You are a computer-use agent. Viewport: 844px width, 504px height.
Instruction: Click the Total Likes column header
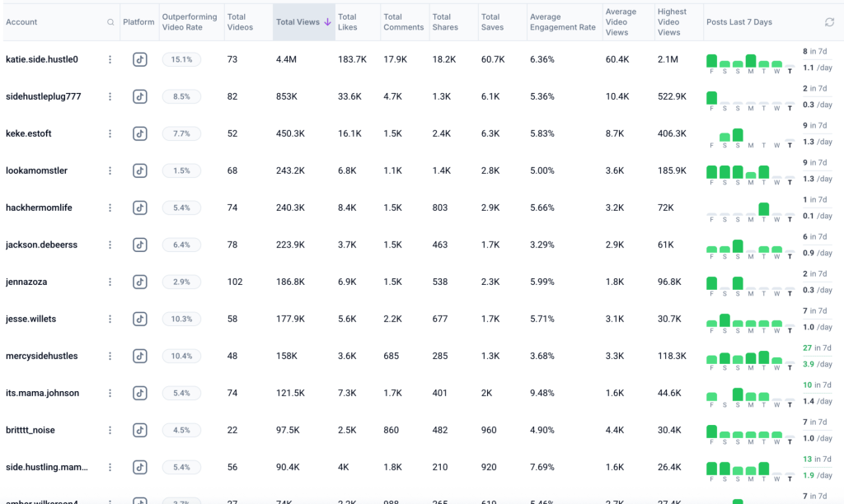(x=347, y=22)
